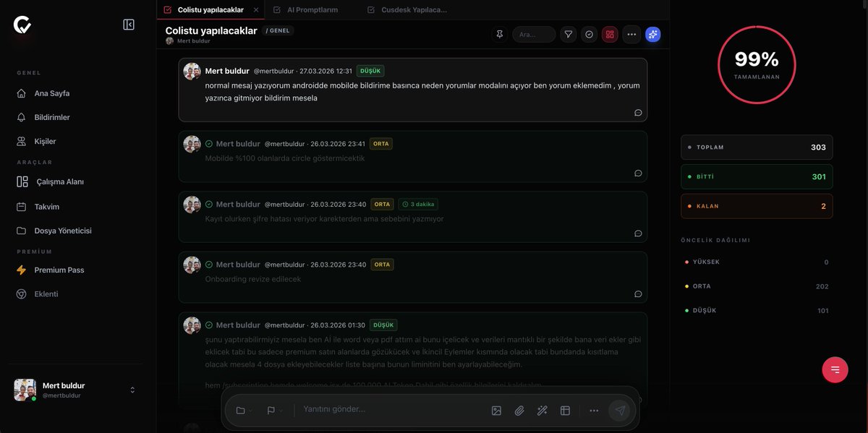Open the filter funnel icon
This screenshot has height=433, width=868.
pos(569,34)
